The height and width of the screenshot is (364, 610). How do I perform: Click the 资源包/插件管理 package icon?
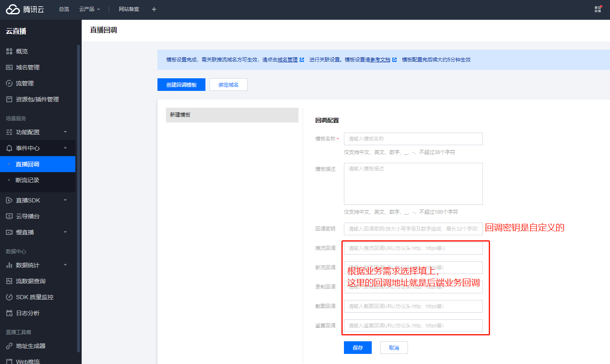click(x=9, y=99)
